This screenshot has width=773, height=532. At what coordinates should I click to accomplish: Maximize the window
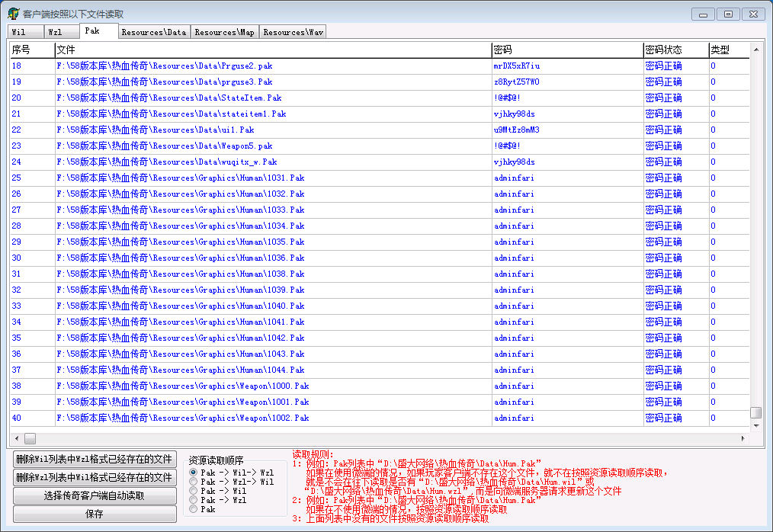pos(728,14)
